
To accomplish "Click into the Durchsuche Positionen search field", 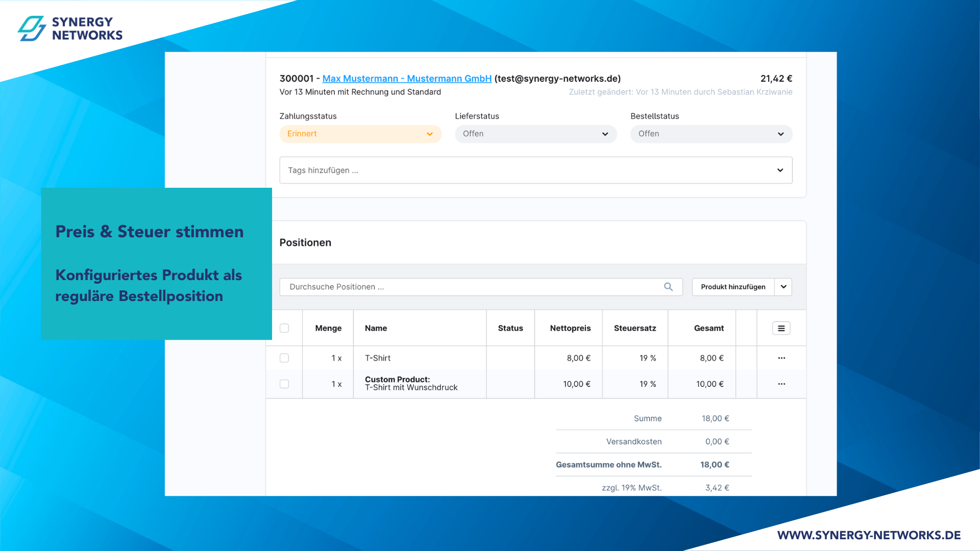I will tap(481, 287).
